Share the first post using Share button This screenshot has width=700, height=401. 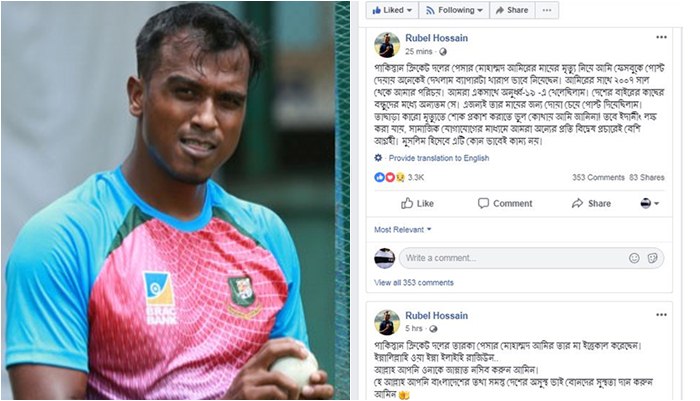(x=591, y=204)
